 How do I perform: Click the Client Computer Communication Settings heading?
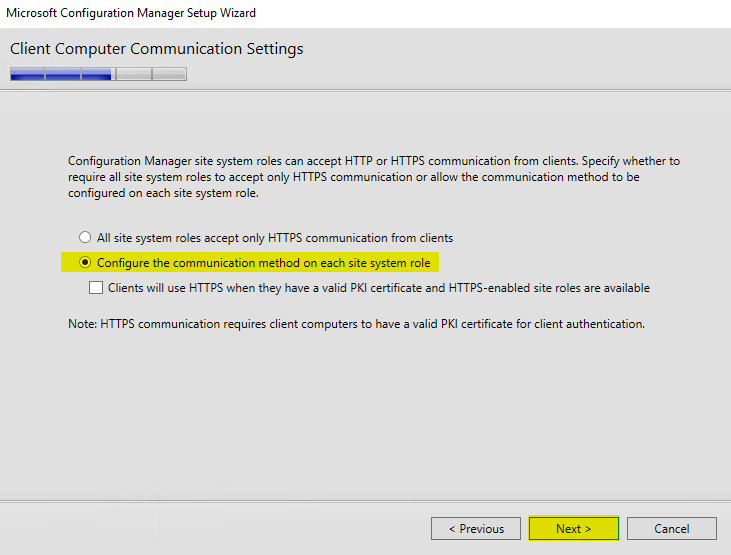point(157,49)
